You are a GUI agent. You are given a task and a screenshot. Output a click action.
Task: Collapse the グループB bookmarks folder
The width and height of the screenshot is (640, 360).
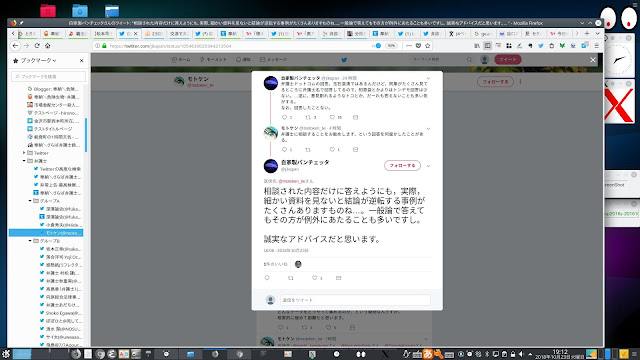point(30,241)
